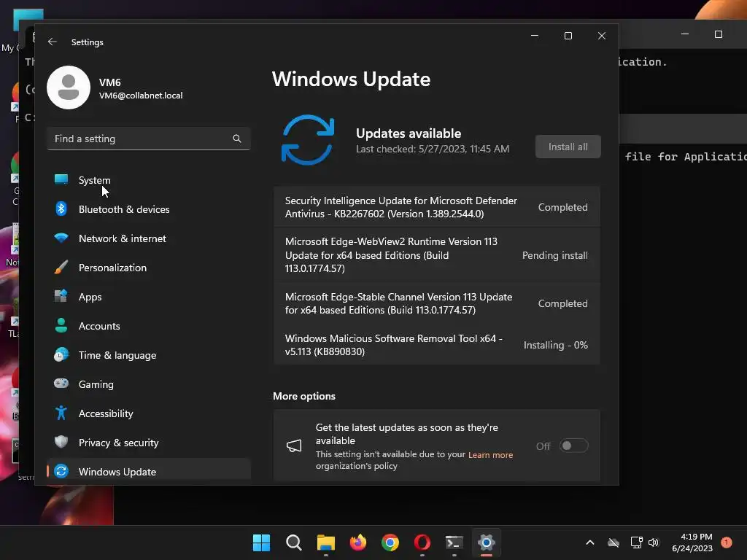Click the Accessibility figure icon
This screenshot has width=747, height=560.
(61, 413)
